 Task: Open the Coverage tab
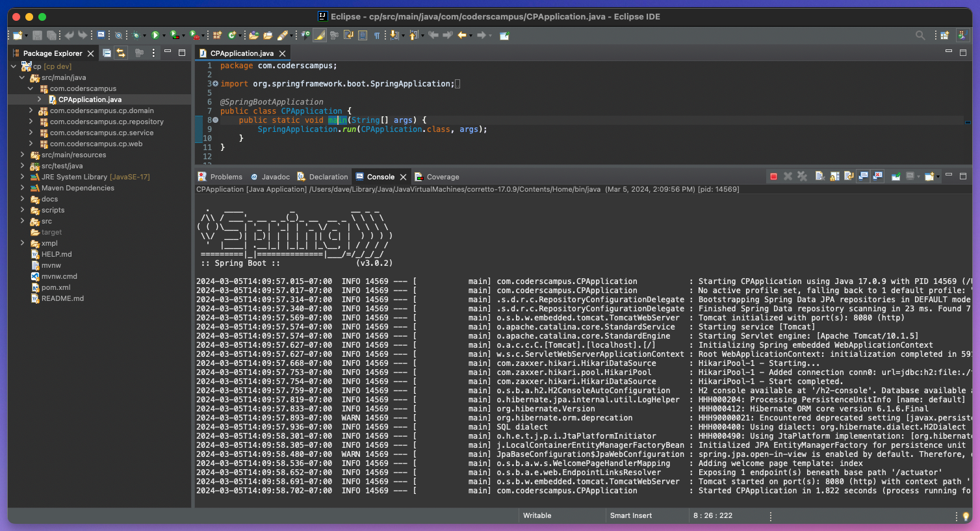click(443, 177)
